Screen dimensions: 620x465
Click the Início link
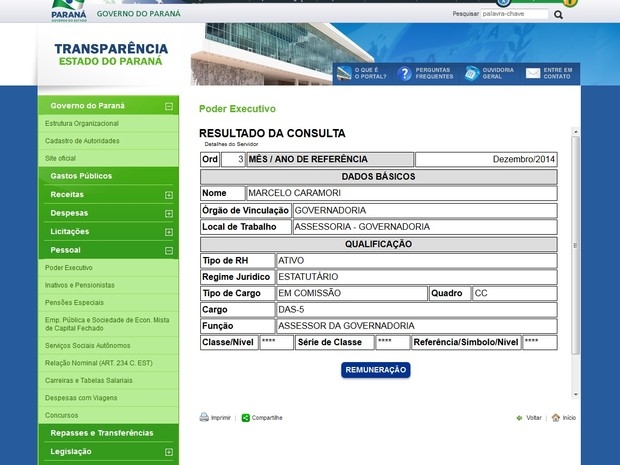point(569,418)
